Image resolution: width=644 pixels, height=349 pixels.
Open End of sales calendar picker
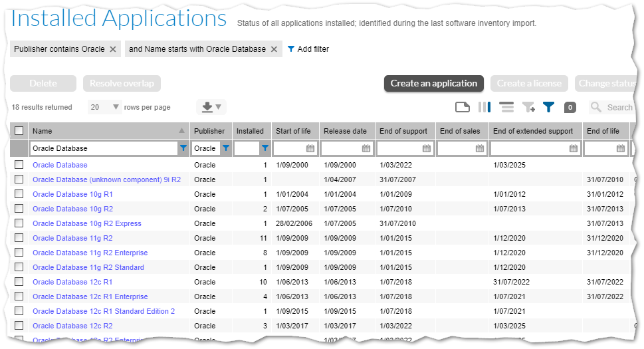(479, 148)
